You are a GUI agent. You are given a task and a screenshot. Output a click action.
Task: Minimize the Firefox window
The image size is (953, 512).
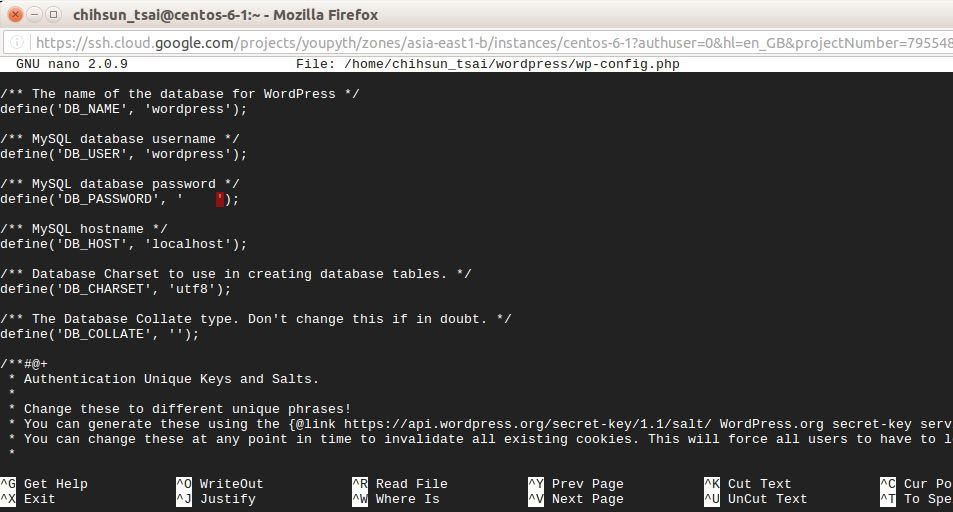click(x=35, y=15)
